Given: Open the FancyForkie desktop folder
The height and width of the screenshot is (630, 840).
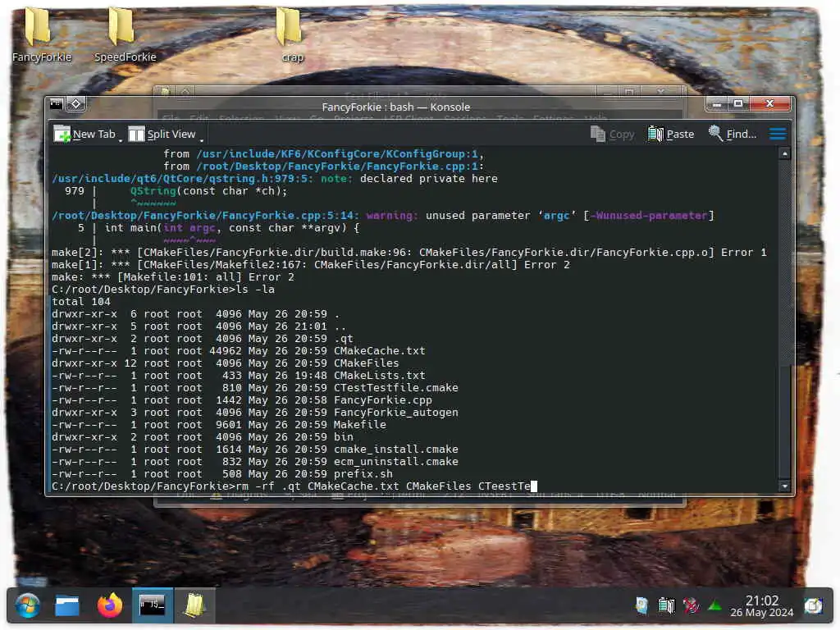Looking at the screenshot, I should click(39, 34).
